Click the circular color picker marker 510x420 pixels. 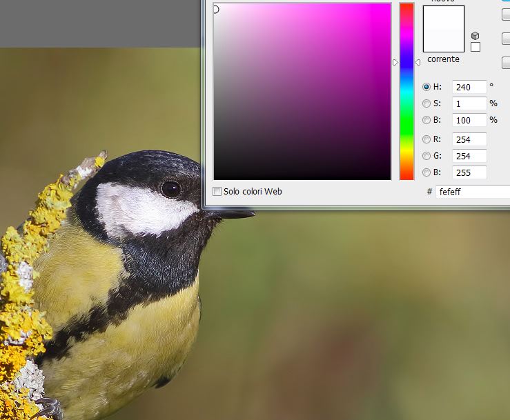pyautogui.click(x=216, y=10)
